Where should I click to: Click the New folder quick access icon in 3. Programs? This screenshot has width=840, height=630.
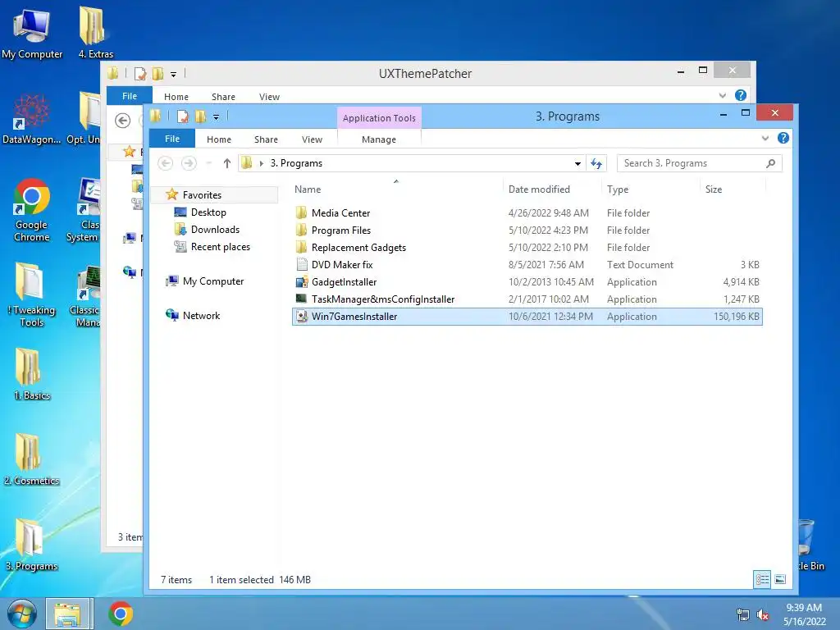200,116
